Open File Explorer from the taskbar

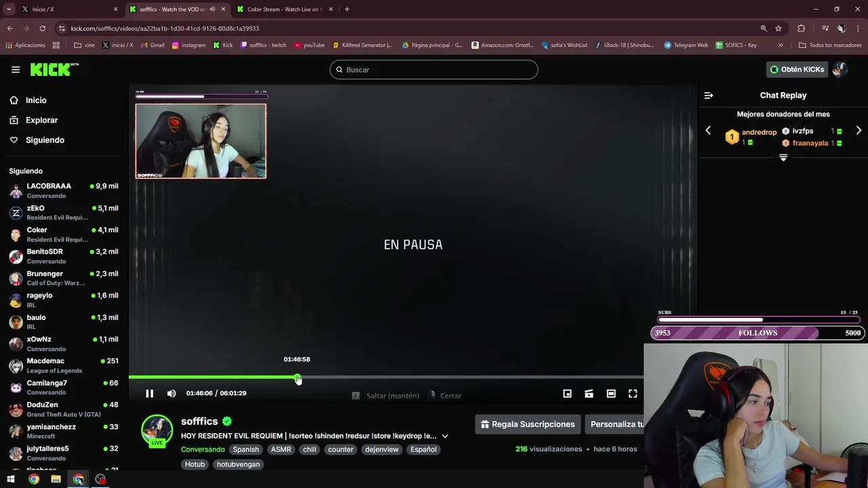[56, 479]
